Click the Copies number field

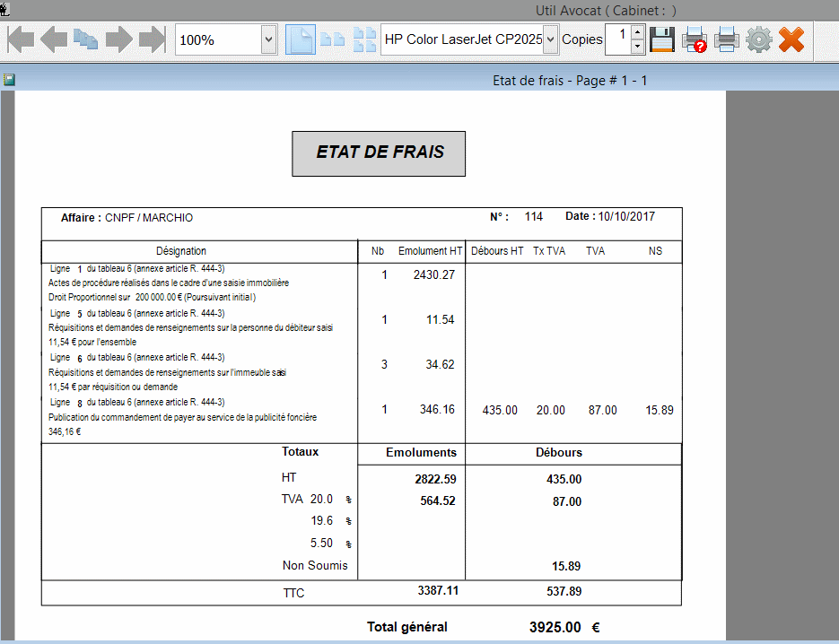coord(618,39)
